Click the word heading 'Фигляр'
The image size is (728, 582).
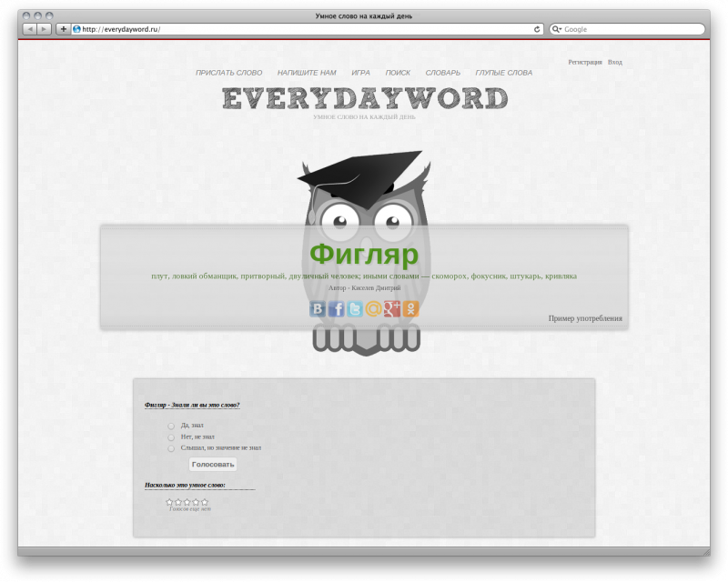click(364, 255)
